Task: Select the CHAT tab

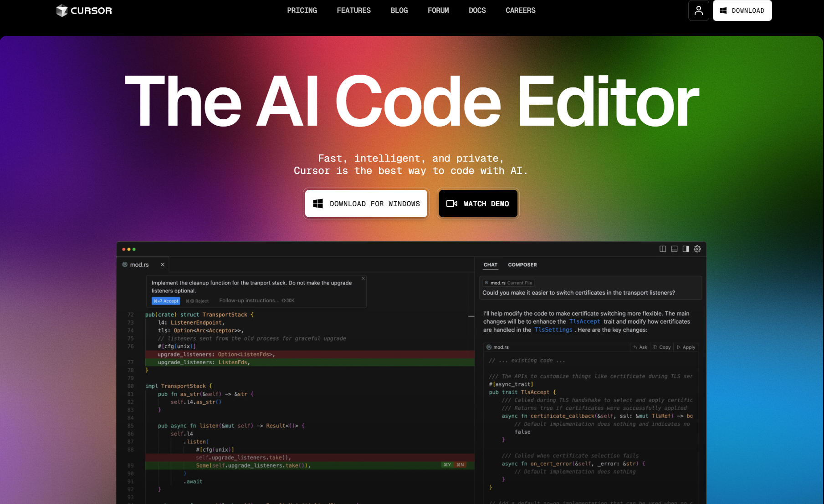Action: coord(490,265)
